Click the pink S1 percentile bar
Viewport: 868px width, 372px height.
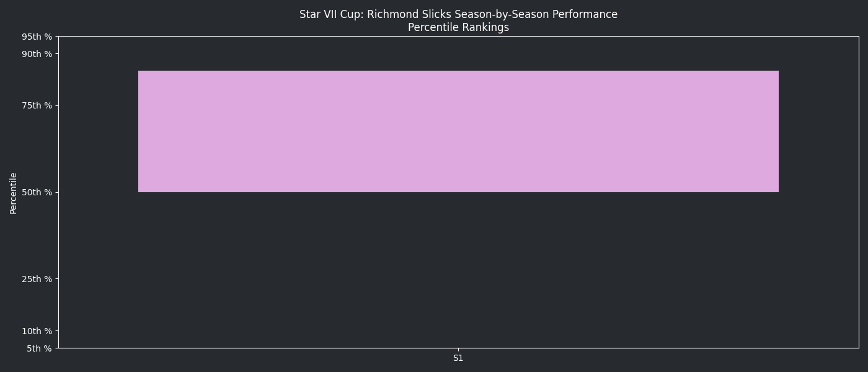coord(458,131)
